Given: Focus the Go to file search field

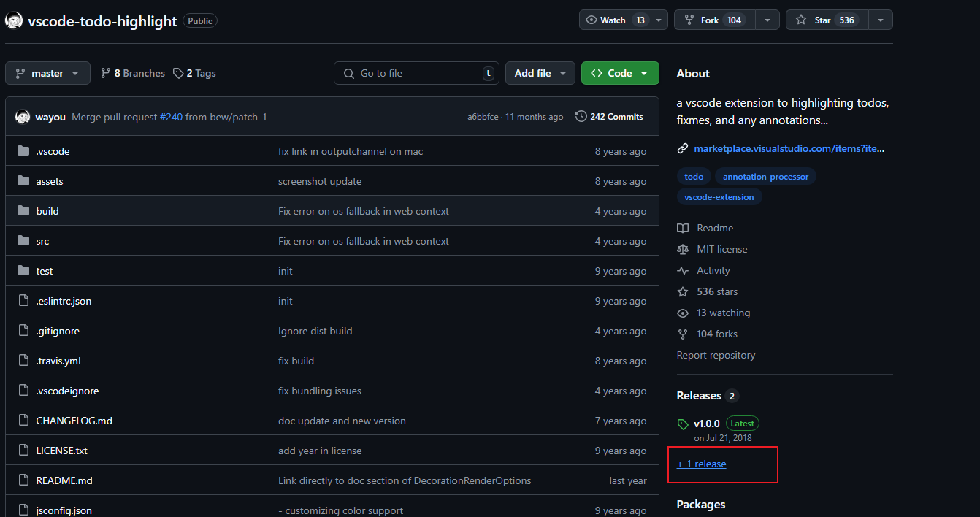Looking at the screenshot, I should 417,73.
